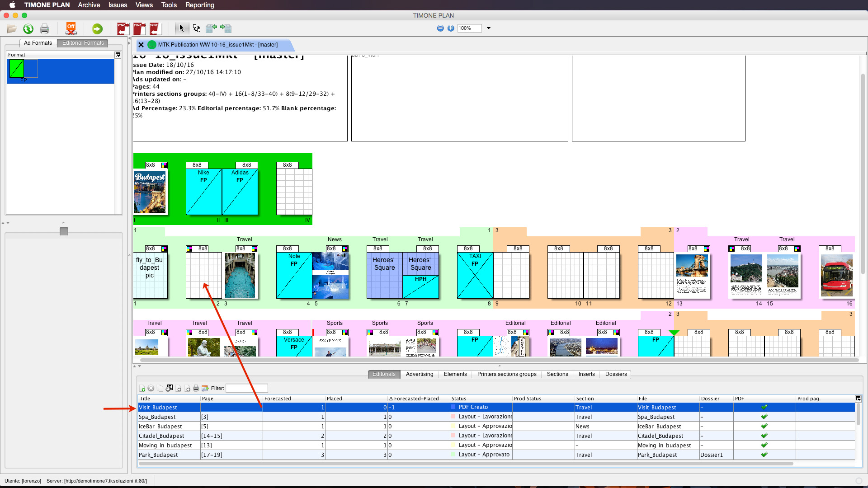868x488 pixels.
Task: Open the Issues menu
Action: point(118,5)
